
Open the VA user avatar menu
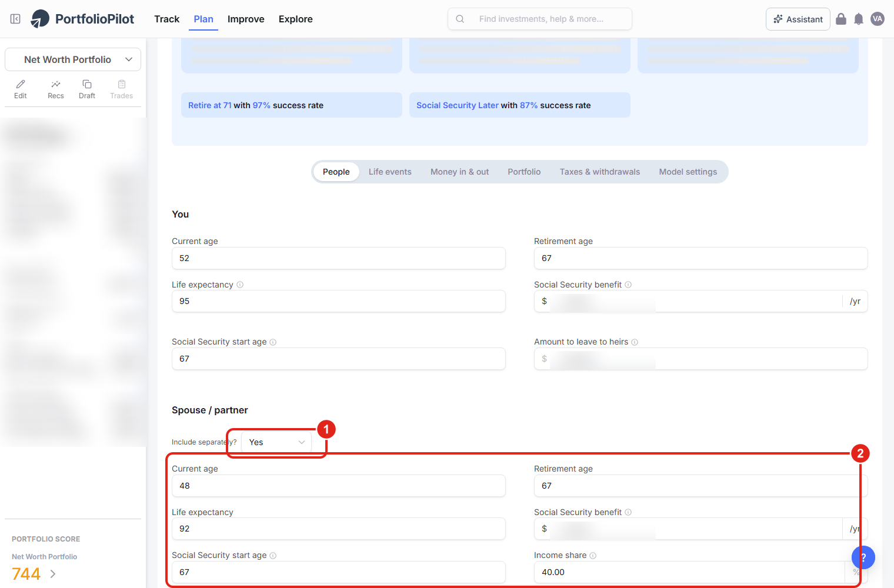click(878, 19)
